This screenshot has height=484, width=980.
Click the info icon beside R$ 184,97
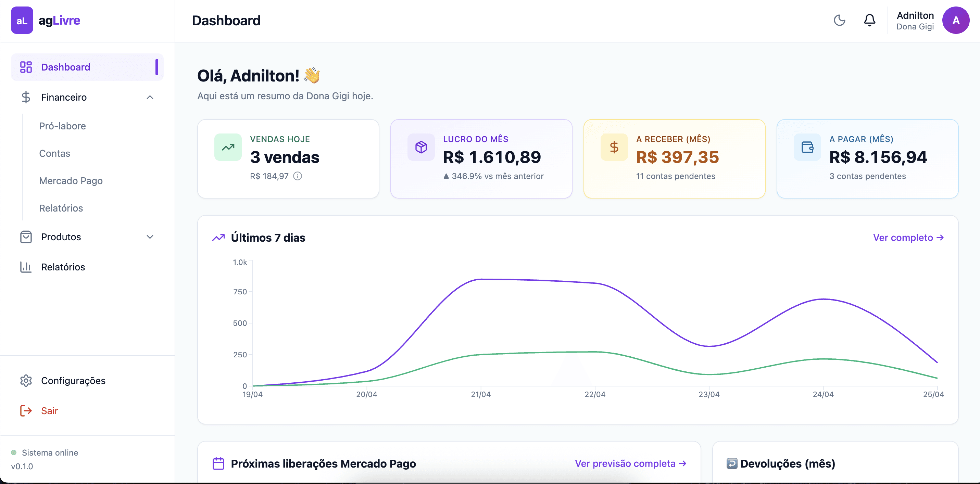pos(298,176)
